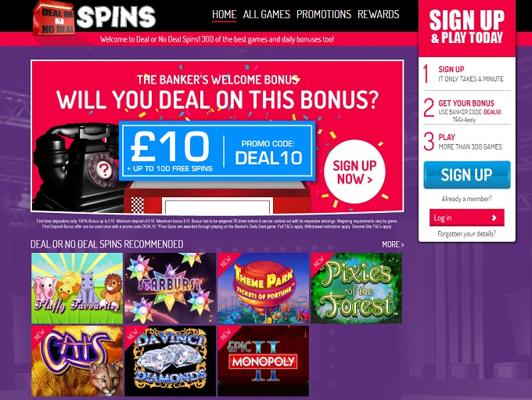Go to the Home tab
The image size is (532, 400).
click(224, 14)
